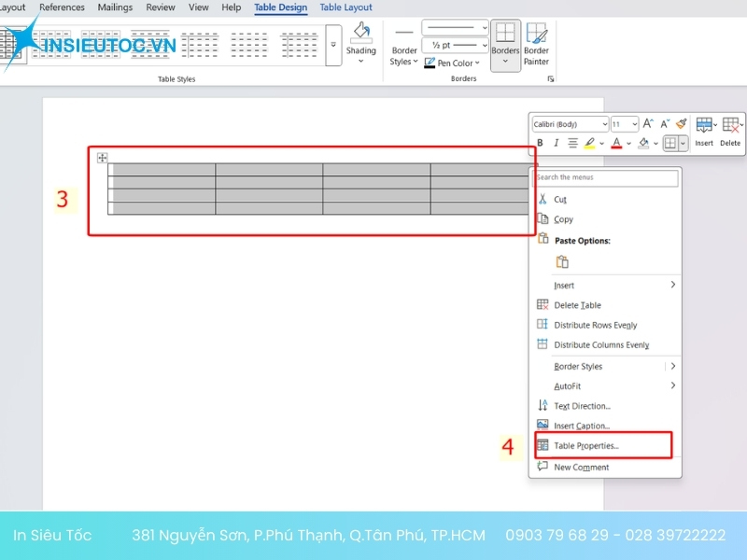Click the table move handle

pyautogui.click(x=103, y=158)
